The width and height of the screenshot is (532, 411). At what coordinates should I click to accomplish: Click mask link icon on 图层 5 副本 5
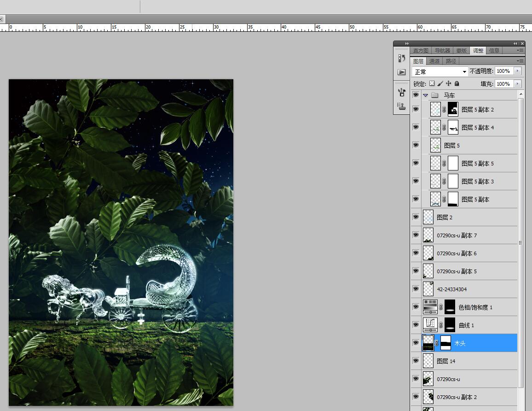click(444, 164)
